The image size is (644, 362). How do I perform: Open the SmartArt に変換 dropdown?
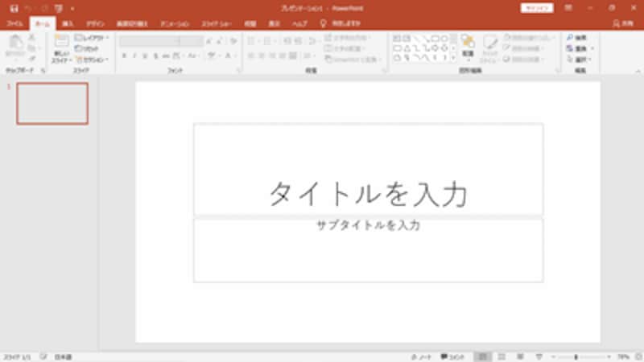(x=353, y=60)
